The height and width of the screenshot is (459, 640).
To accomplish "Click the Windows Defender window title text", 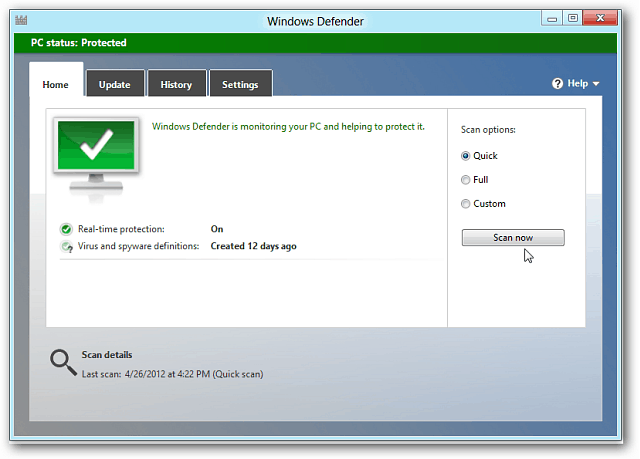I will (315, 21).
